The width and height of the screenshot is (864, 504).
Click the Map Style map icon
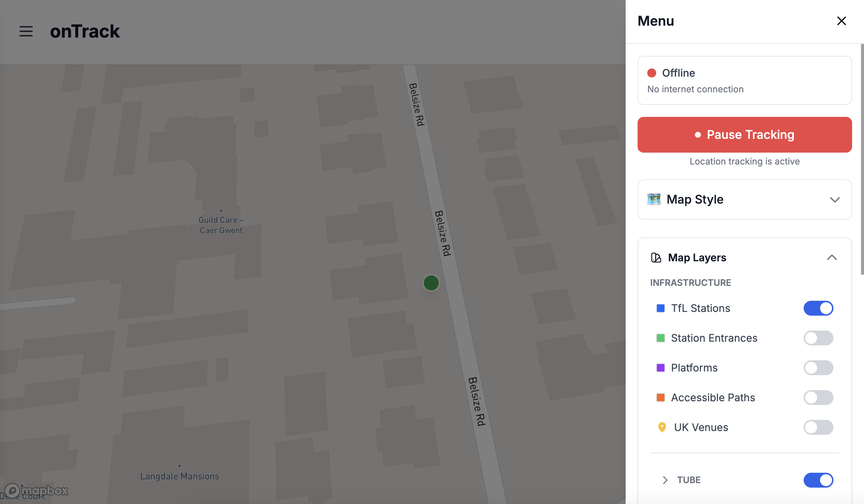pos(654,200)
